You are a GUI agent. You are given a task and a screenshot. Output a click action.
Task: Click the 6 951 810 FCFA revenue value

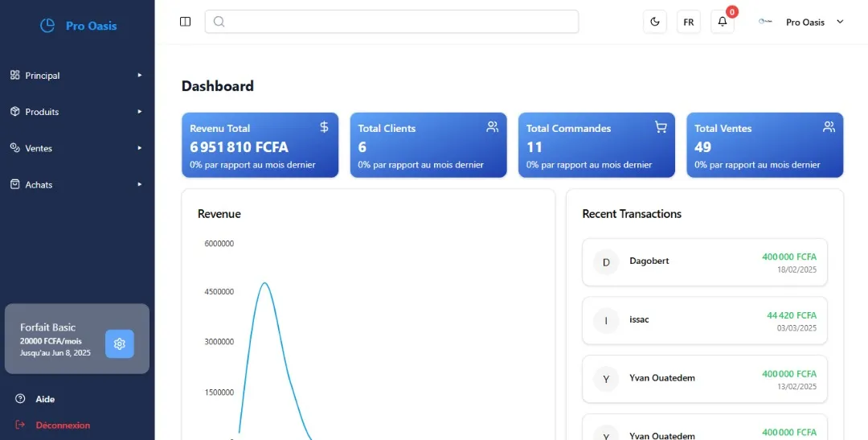click(x=240, y=147)
